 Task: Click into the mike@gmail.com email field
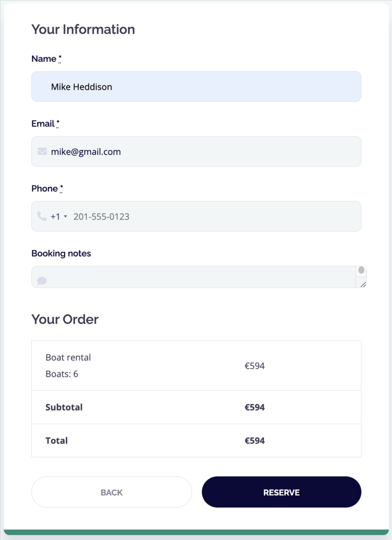click(x=204, y=152)
